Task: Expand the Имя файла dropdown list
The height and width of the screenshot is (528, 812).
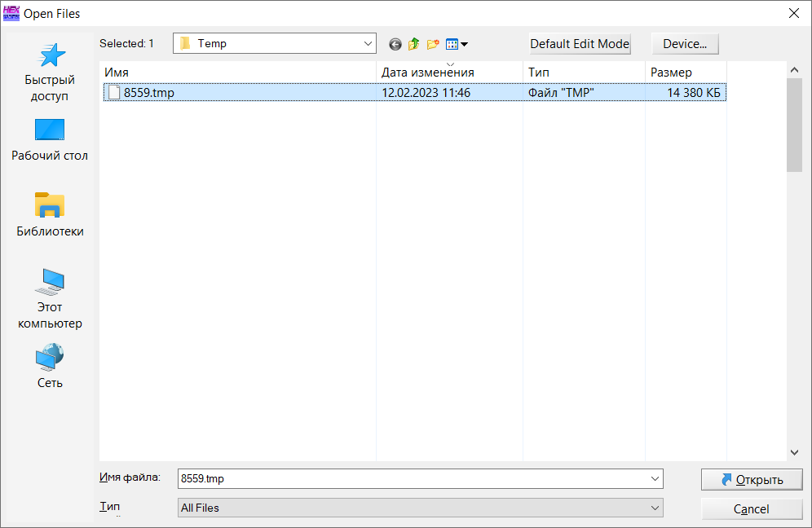Action: (654, 479)
